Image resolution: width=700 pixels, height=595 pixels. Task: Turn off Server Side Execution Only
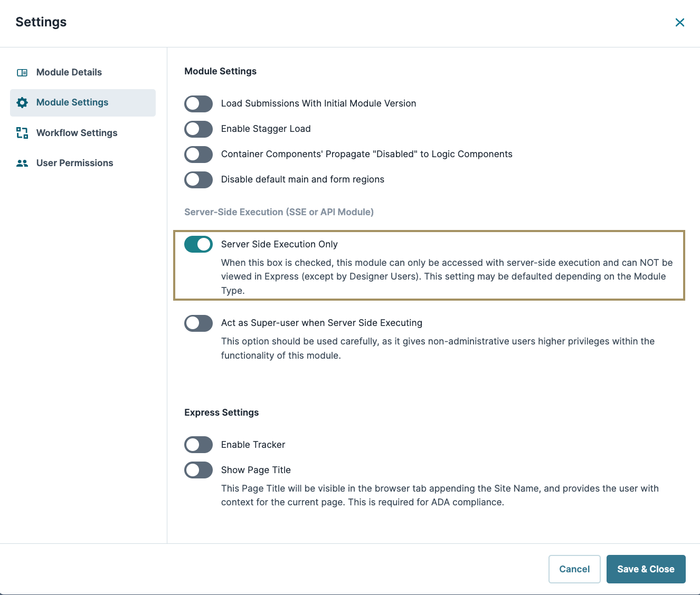pos(198,244)
